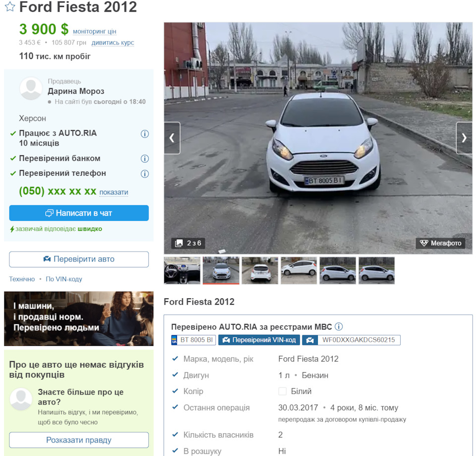The width and height of the screenshot is (476, 456).
Task: Click В розшуку row label
Action: (x=202, y=451)
